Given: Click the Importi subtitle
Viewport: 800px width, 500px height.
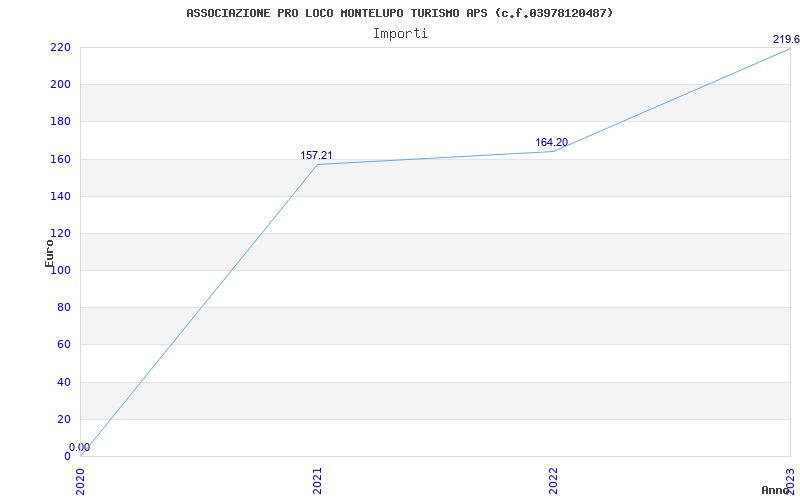Looking at the screenshot, I should click(400, 34).
